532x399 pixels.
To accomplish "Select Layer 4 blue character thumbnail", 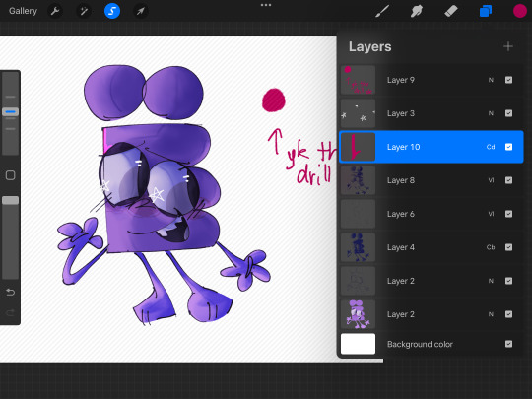I will coord(358,247).
